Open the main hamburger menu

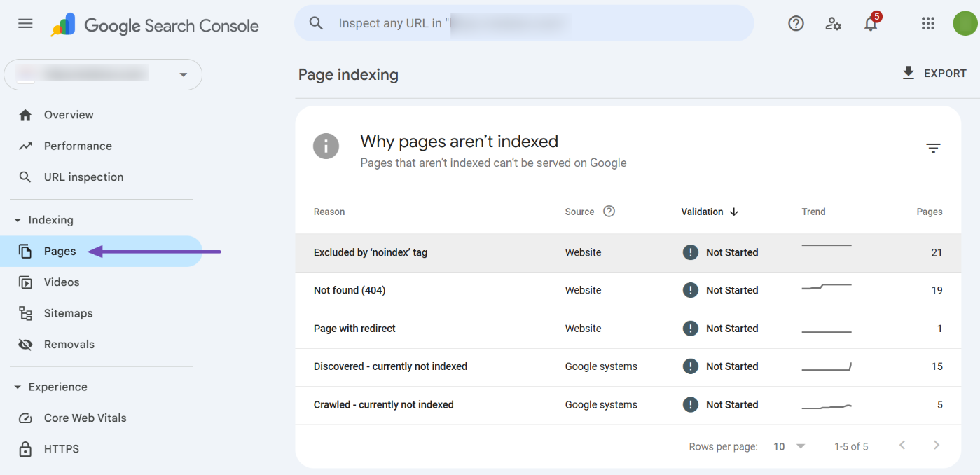coord(25,24)
